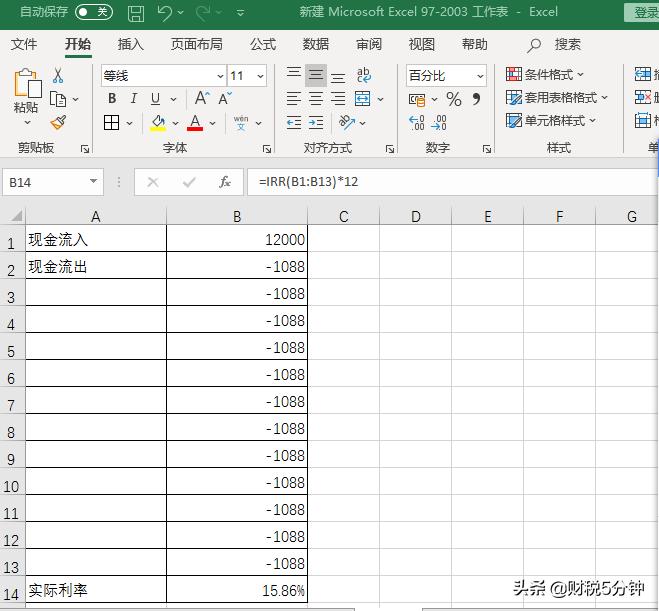Click the yellow fill color swatch

pos(158,122)
